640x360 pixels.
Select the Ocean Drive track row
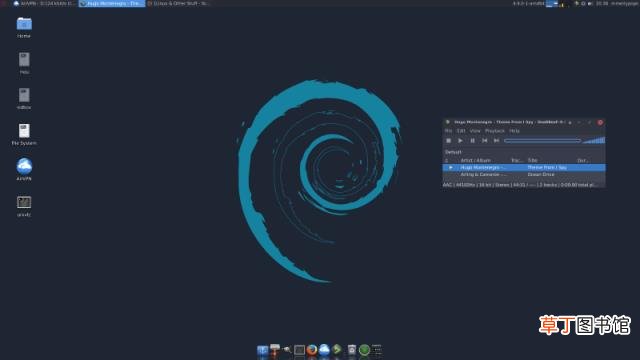point(524,174)
